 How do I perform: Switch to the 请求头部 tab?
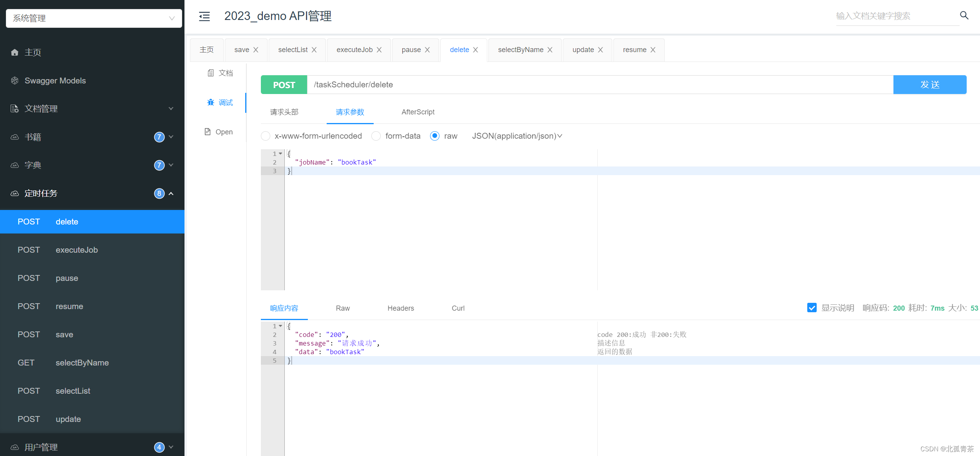[284, 112]
